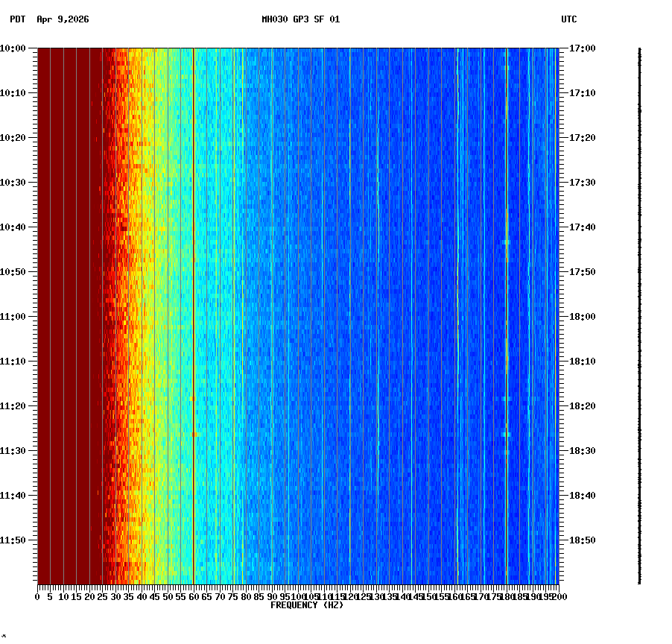Select the blue high-frequency area
Viewport: 672px width, 644px height.
click(410, 298)
